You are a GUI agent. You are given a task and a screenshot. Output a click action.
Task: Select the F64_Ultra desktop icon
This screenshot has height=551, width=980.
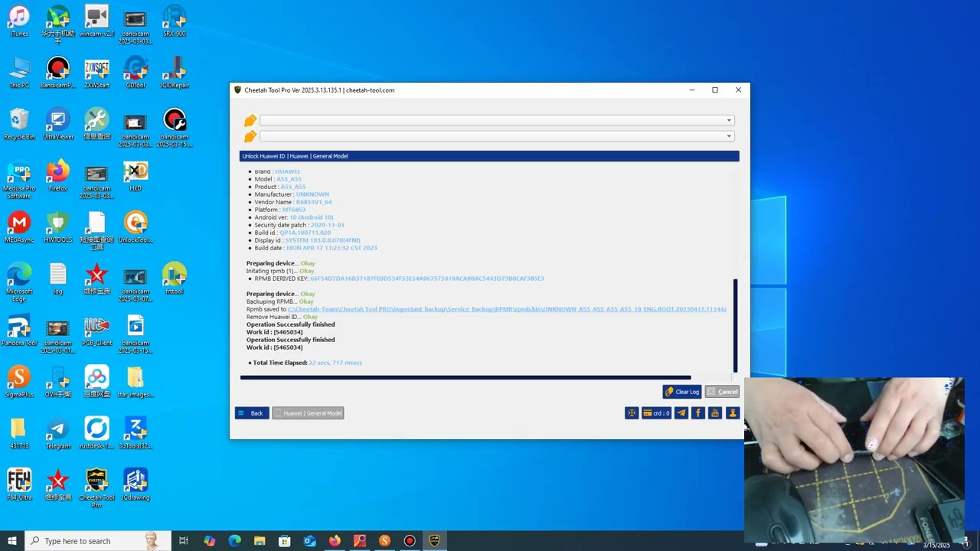point(19,484)
